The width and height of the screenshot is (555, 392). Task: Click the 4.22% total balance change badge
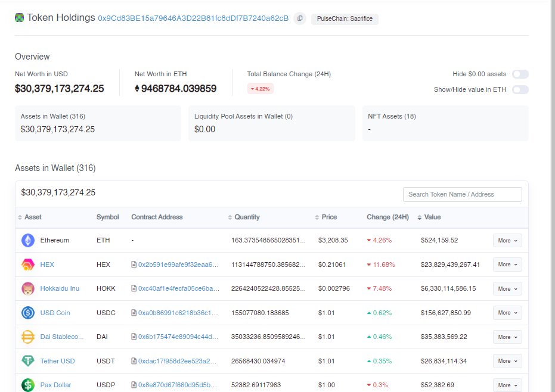pos(260,89)
